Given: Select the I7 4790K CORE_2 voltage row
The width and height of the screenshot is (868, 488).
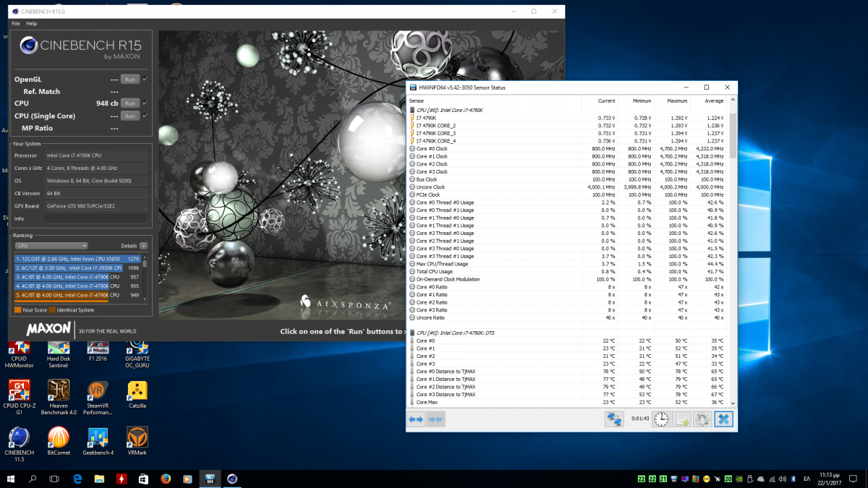Looking at the screenshot, I should point(567,126).
